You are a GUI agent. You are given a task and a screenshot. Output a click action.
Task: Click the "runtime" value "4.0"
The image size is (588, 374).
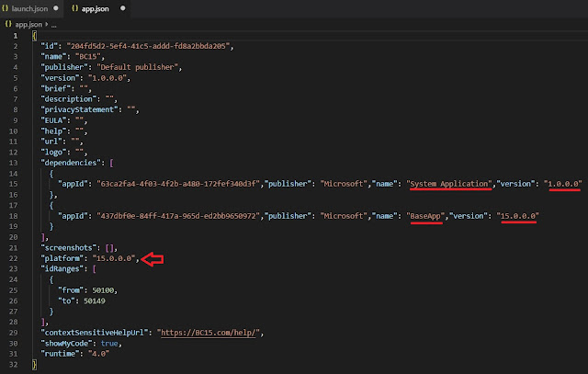pos(98,354)
